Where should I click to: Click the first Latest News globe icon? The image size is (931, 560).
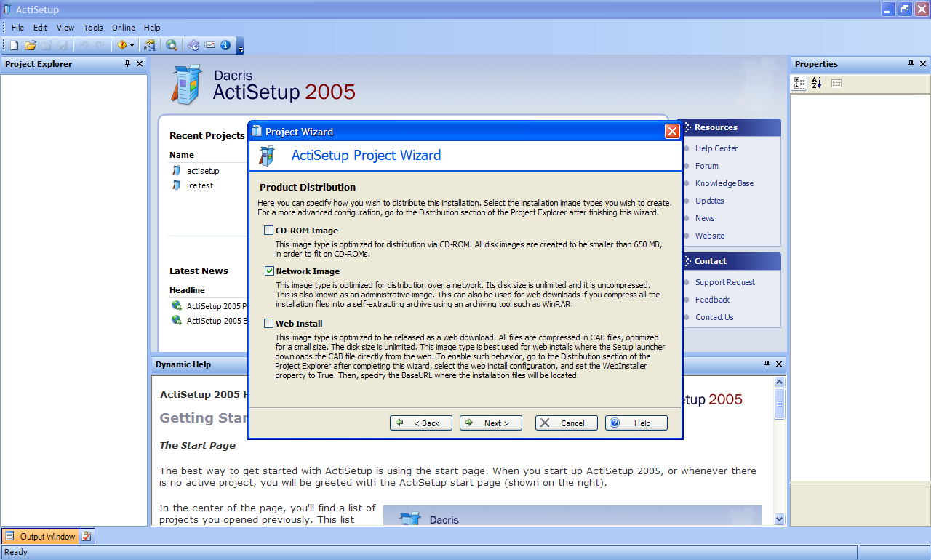176,306
